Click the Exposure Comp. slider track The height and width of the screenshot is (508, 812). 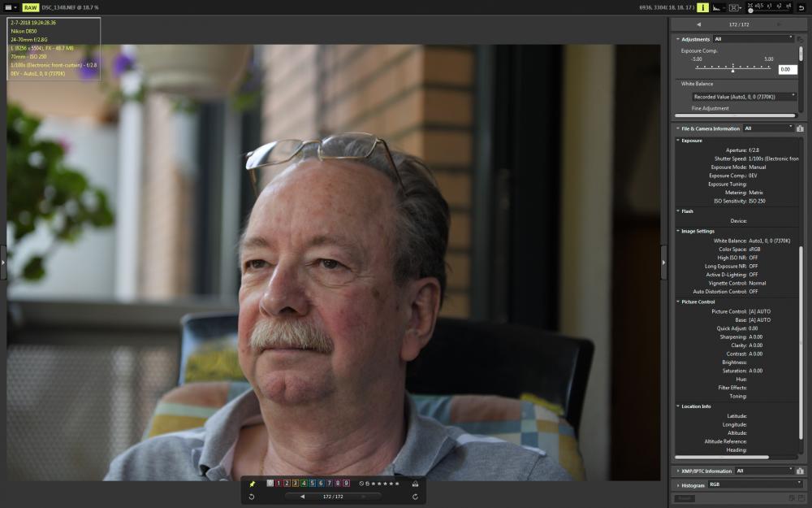[732, 67]
